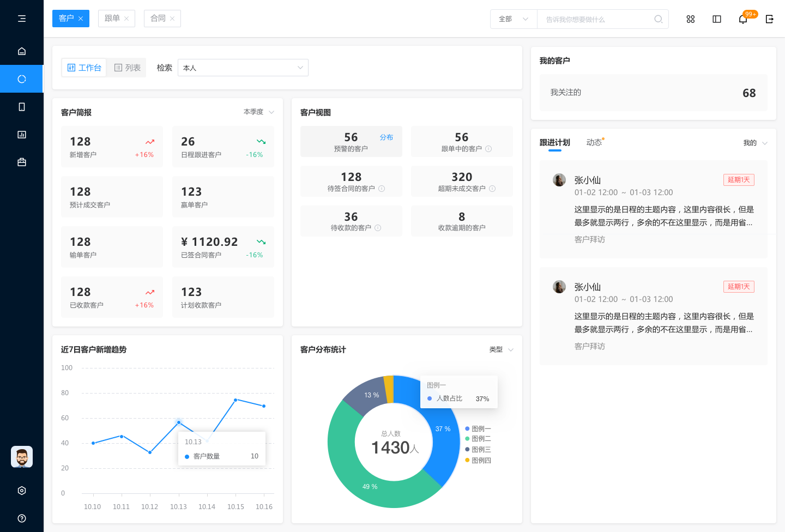Switch to 列表 view toggle
The height and width of the screenshot is (532, 785).
pyautogui.click(x=127, y=68)
